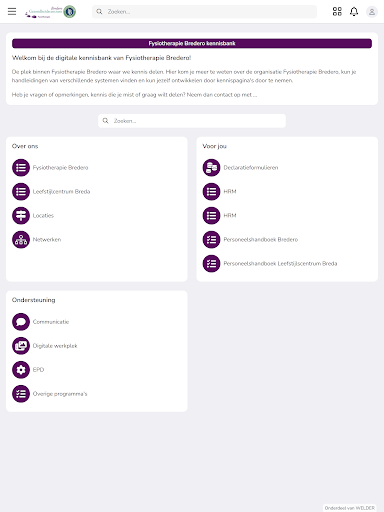
Task: Click the Gezondheidscentrum Bredero logo
Action: point(50,12)
